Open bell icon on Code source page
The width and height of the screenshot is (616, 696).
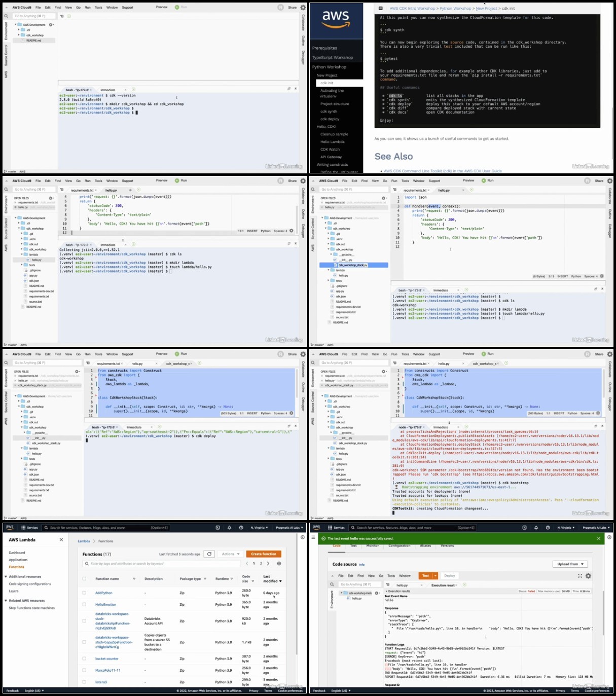click(536, 528)
